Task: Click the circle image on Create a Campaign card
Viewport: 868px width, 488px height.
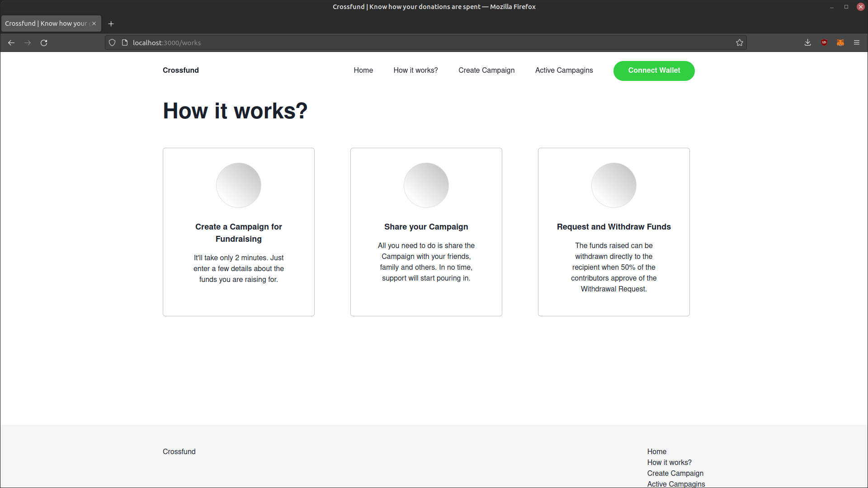Action: click(x=239, y=185)
